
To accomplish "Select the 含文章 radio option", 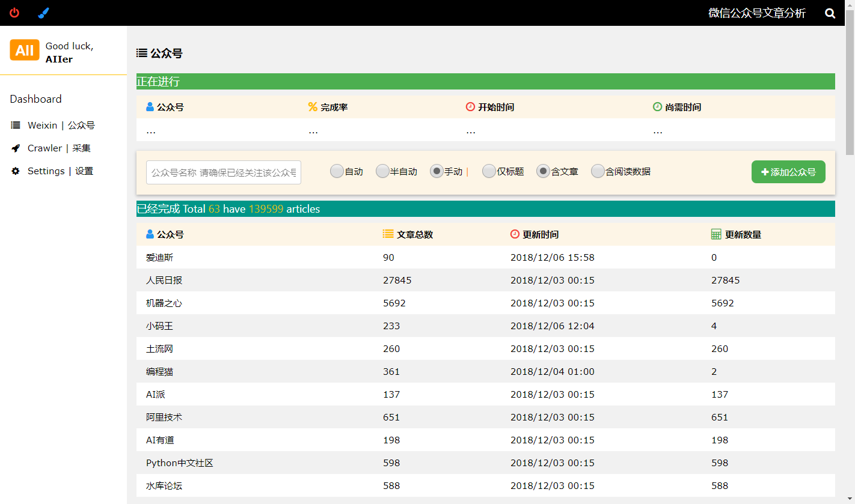I will (x=543, y=171).
